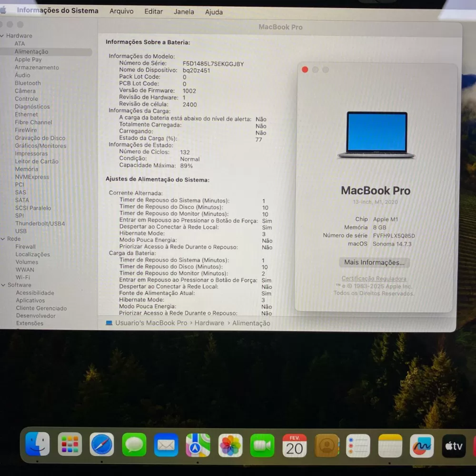Image resolution: width=476 pixels, height=476 pixels.
Task: Select Ethernet in the sidebar
Action: 26,114
